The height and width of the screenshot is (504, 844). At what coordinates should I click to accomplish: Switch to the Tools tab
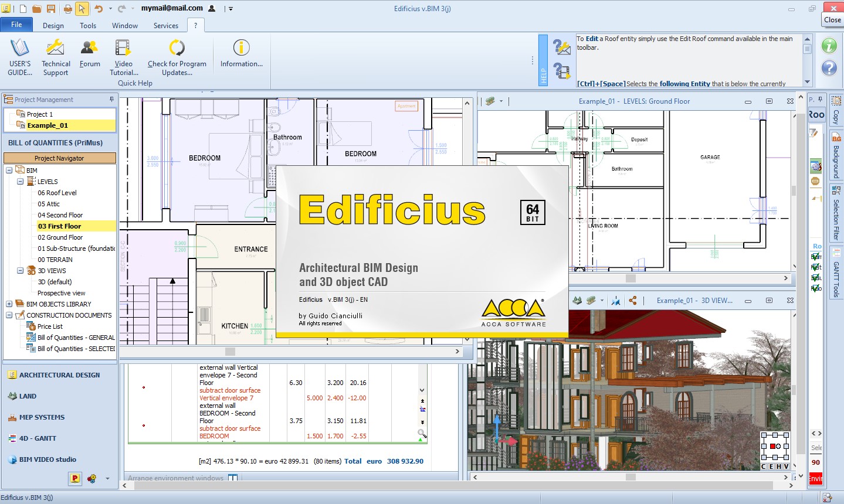coord(88,26)
